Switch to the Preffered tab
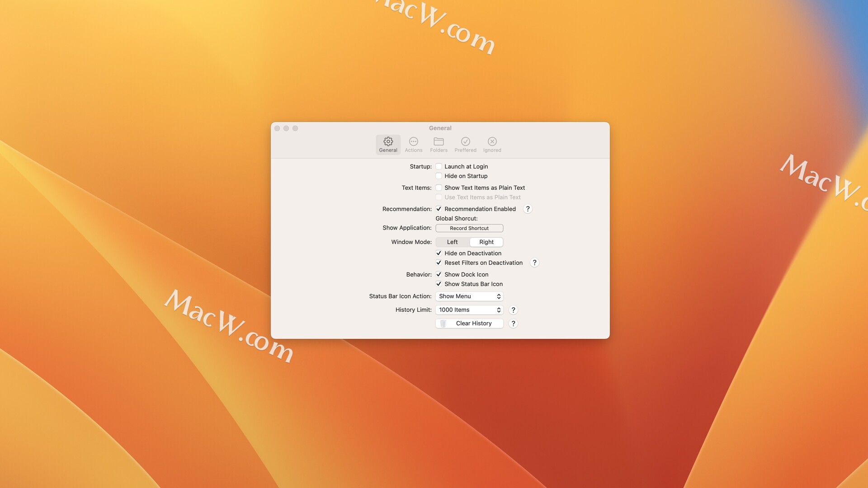This screenshot has height=488, width=868. pos(465,145)
